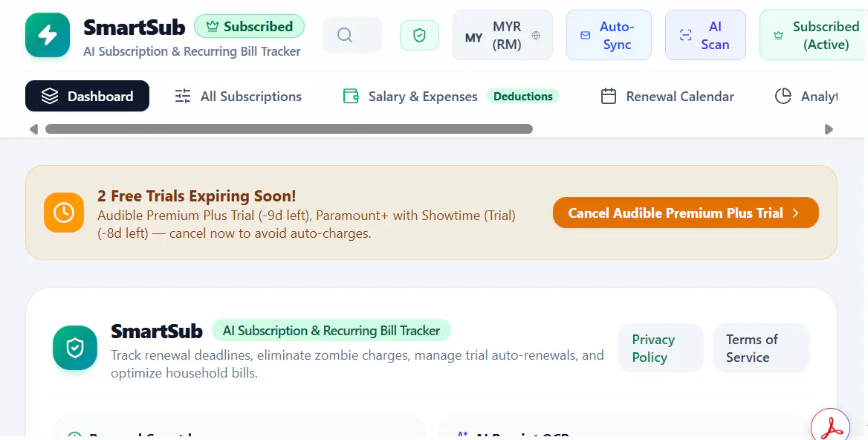Open the Privacy Policy link
Screen dimensions: 868x440
coord(661,348)
